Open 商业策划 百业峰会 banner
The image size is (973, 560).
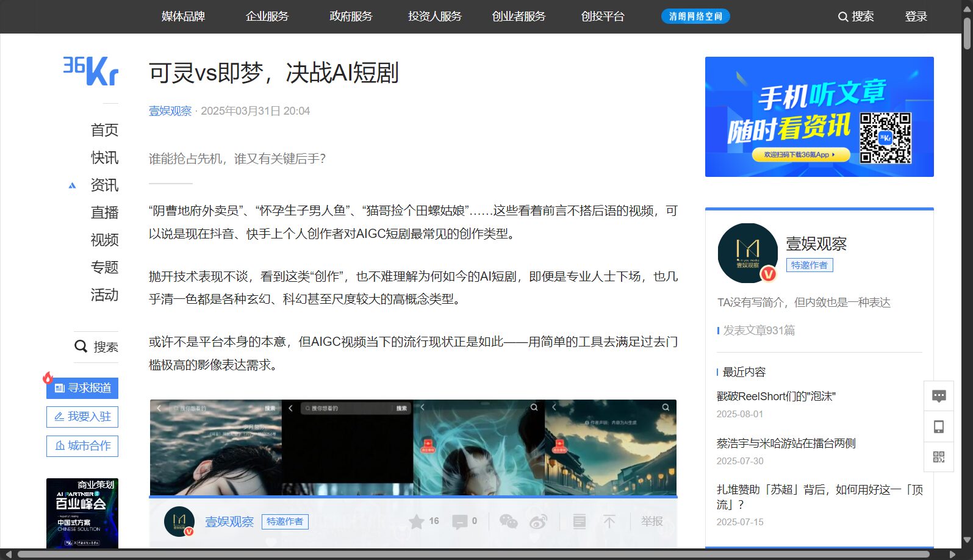[82, 513]
